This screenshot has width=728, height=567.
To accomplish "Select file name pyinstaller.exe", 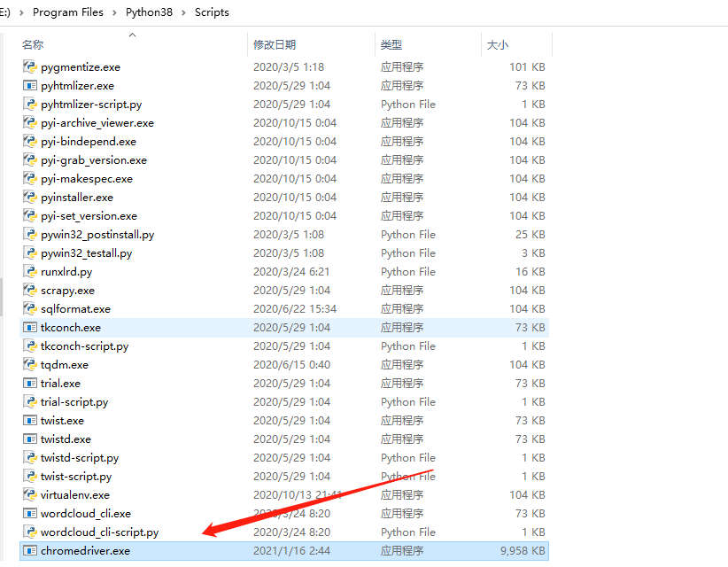I will click(x=77, y=197).
